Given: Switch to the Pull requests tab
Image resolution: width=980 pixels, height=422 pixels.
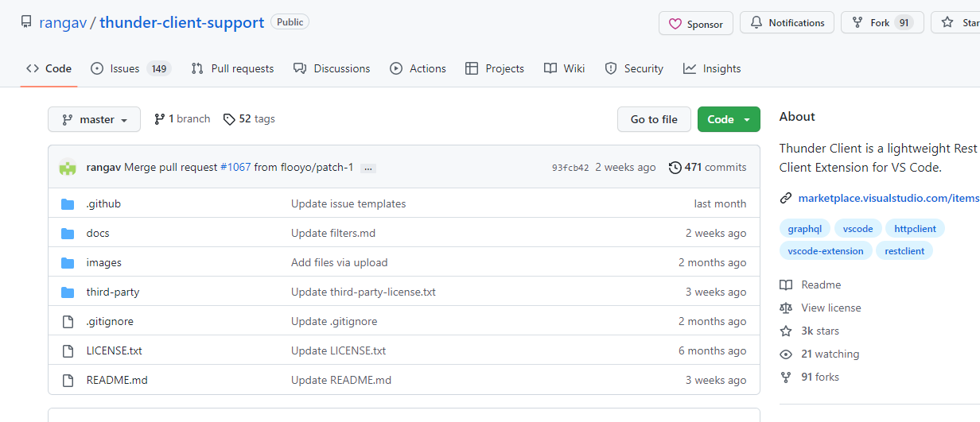Looking at the screenshot, I should click(232, 69).
